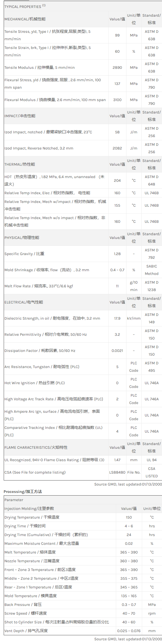Click the Processing section heading
The width and height of the screenshot is (162, 644).
point(23,492)
